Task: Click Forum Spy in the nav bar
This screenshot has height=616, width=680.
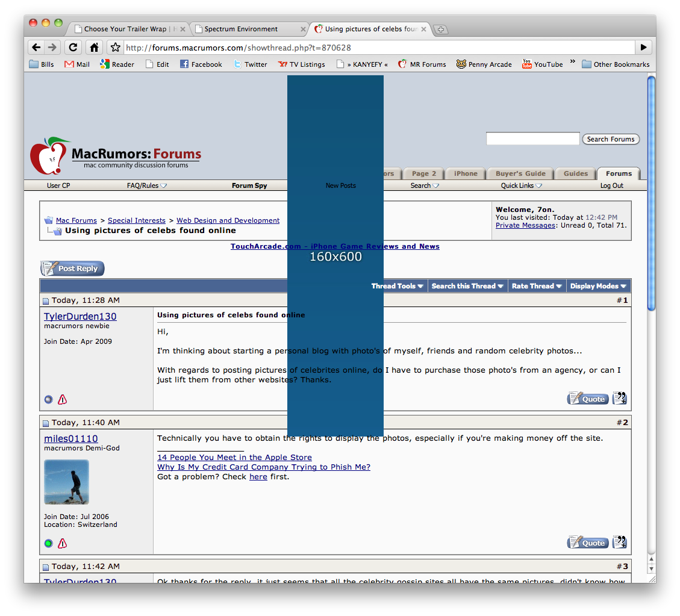Action: coord(249,185)
